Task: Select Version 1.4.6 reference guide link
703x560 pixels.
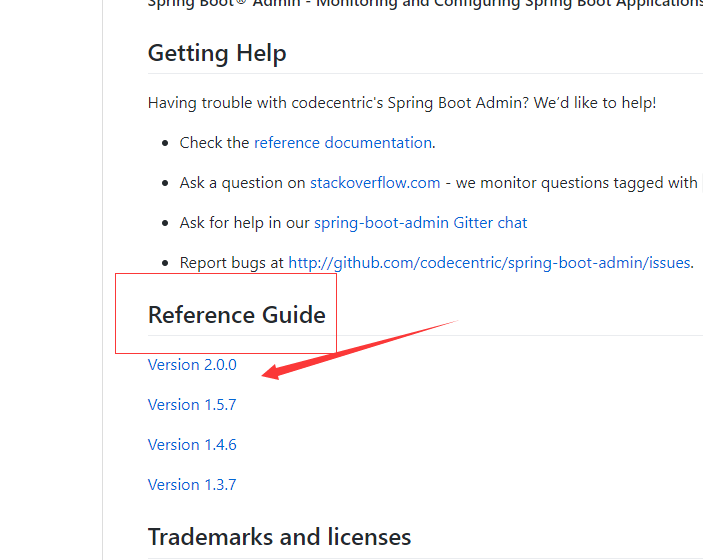Action: click(192, 445)
